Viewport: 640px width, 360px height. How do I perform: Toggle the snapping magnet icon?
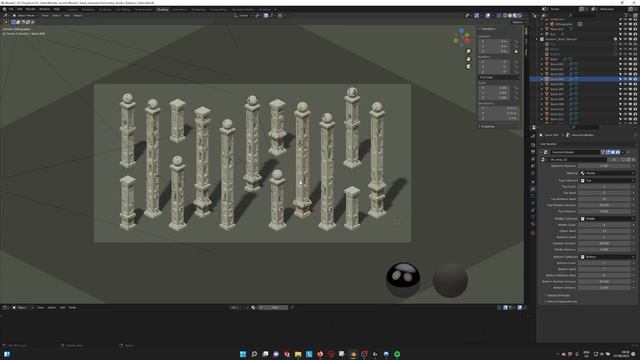(x=266, y=16)
